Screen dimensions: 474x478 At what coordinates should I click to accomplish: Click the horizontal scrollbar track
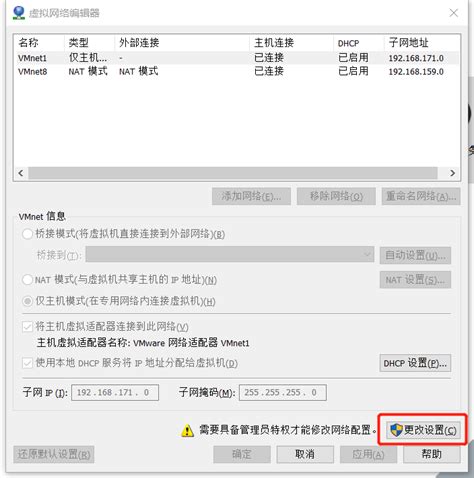tap(233, 173)
